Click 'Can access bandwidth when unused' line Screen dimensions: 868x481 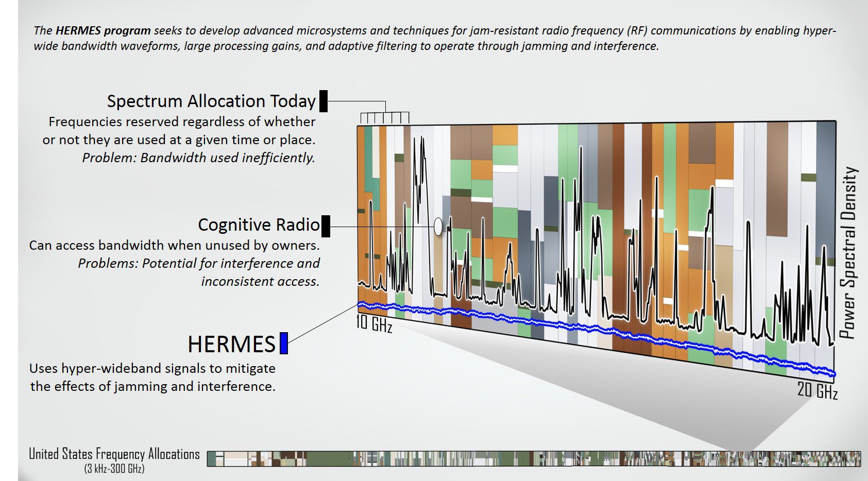[174, 245]
